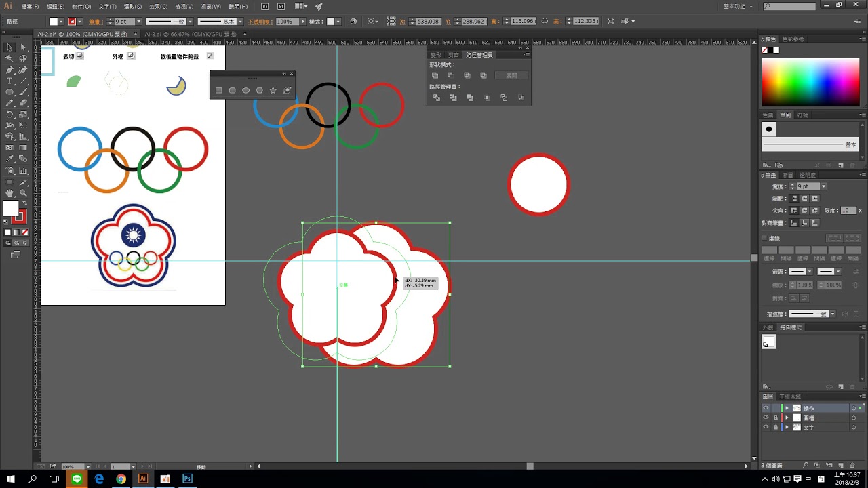Click the Pathfinder 展開 expand button
The width and height of the screenshot is (868, 488).
click(x=511, y=75)
